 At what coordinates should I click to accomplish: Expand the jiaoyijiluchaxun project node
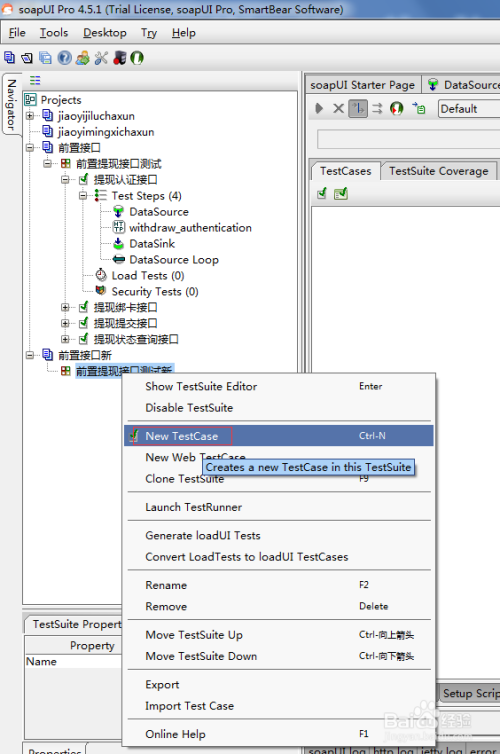30,115
